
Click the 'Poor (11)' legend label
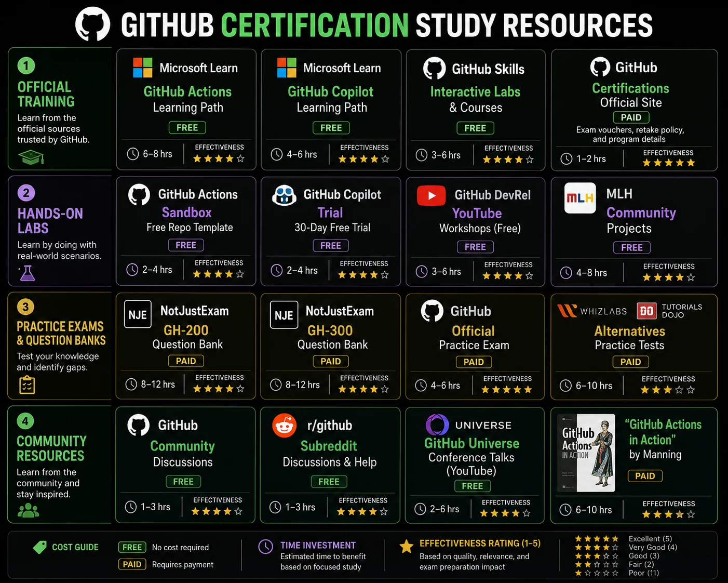[644, 573]
